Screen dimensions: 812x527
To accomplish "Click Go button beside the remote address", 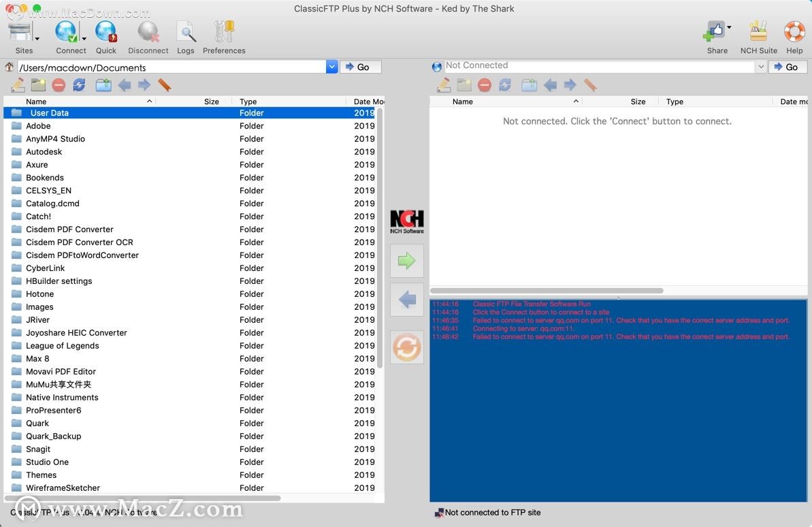I will [788, 67].
